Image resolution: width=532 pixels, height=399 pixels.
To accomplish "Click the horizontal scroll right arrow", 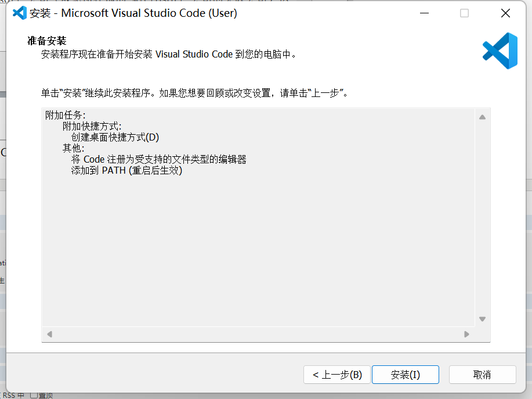I will coord(466,334).
